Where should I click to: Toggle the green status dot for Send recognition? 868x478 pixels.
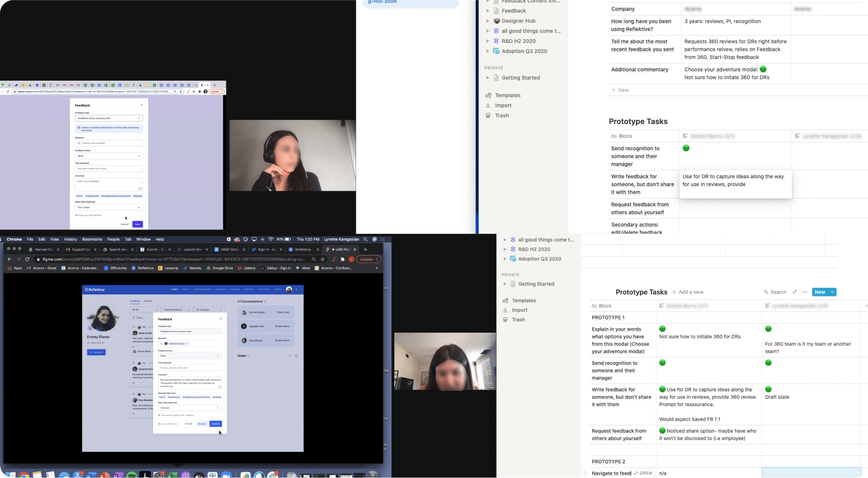pos(686,148)
